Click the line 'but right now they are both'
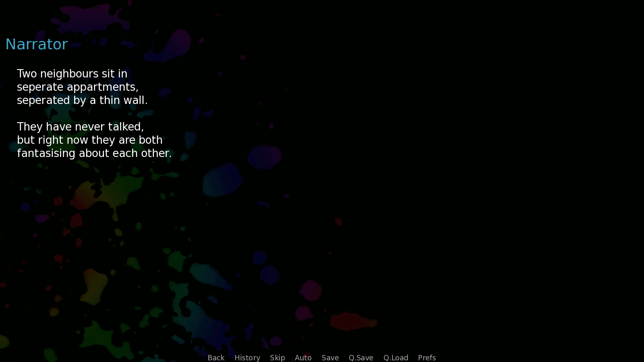 coord(89,140)
